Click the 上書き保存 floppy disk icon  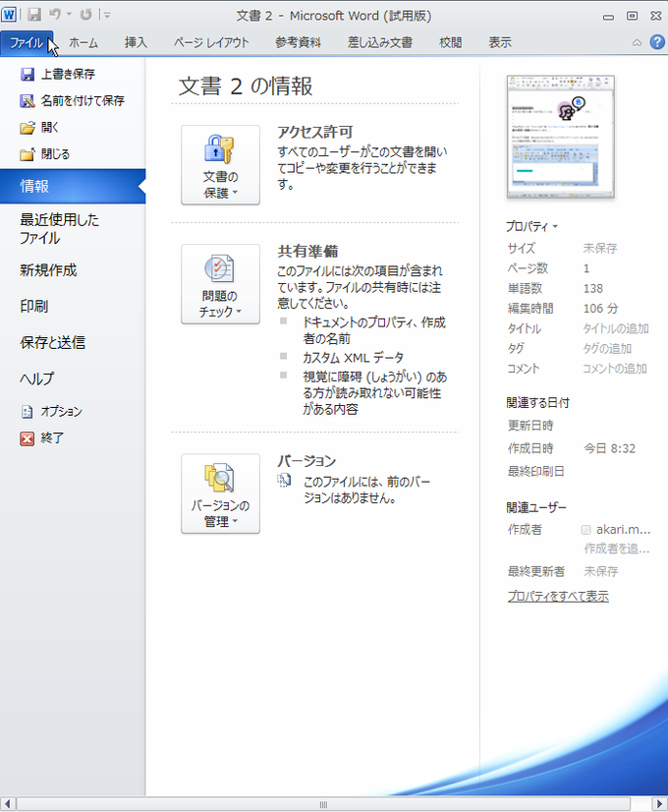tap(28, 74)
